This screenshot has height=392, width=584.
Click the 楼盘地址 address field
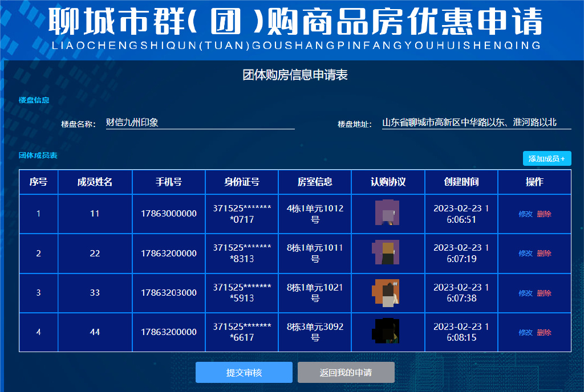click(x=476, y=122)
